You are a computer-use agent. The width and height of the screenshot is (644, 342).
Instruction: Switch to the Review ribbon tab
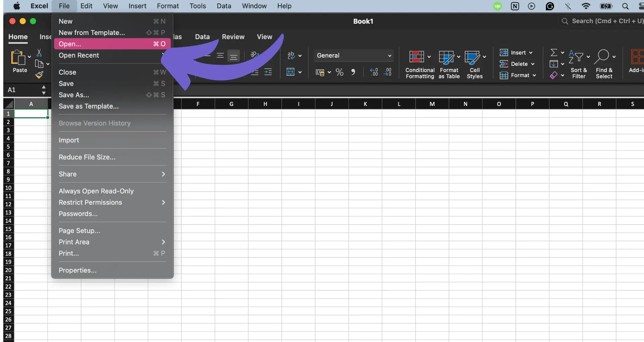(233, 37)
